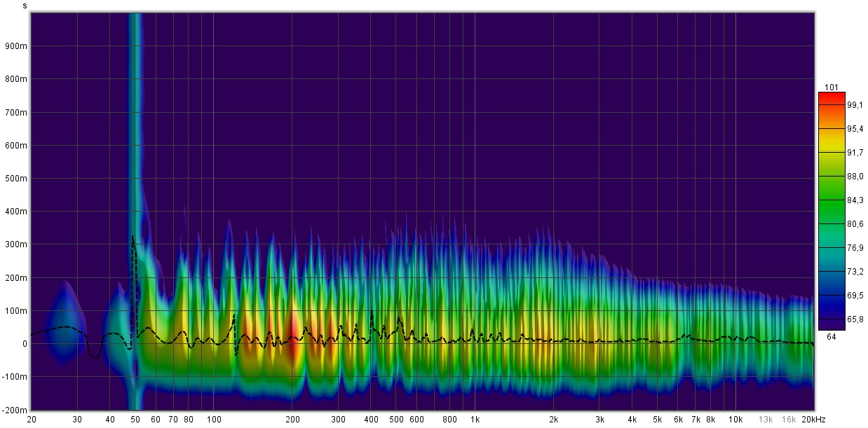Click the 69,5 color scale value
Image resolution: width=868 pixels, height=428 pixels.
click(x=855, y=296)
